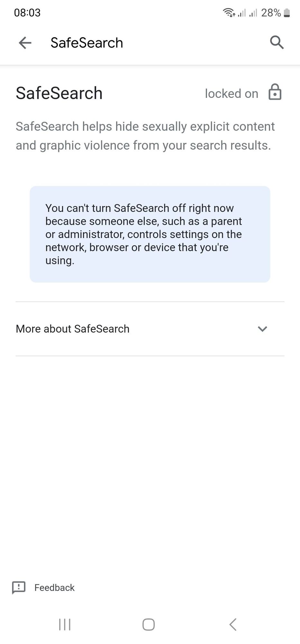300x644 pixels.
Task: Tap the SafeSearch title in top bar
Action: click(x=87, y=43)
